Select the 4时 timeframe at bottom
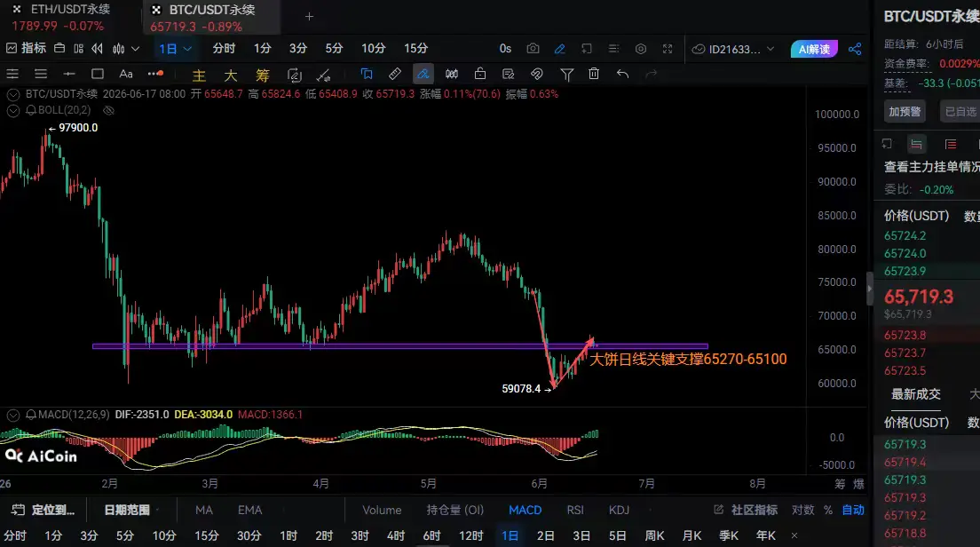The width and height of the screenshot is (980, 547). (x=396, y=535)
